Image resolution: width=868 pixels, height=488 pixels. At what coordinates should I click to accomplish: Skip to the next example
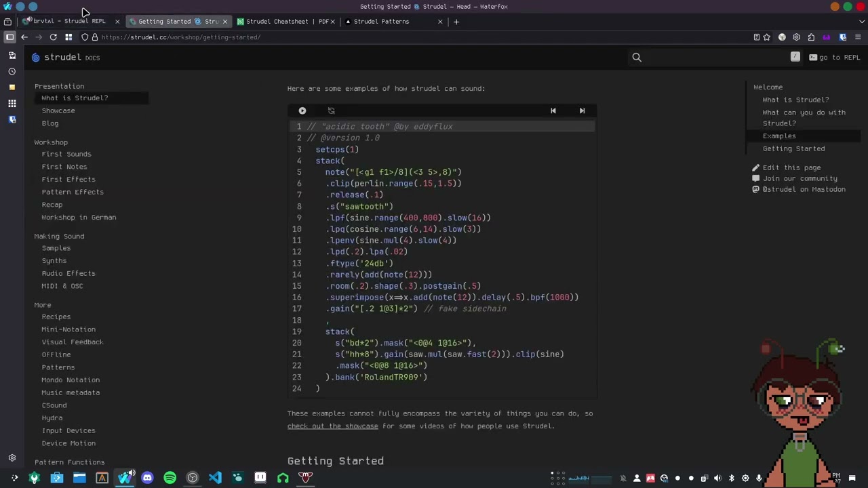(x=582, y=110)
